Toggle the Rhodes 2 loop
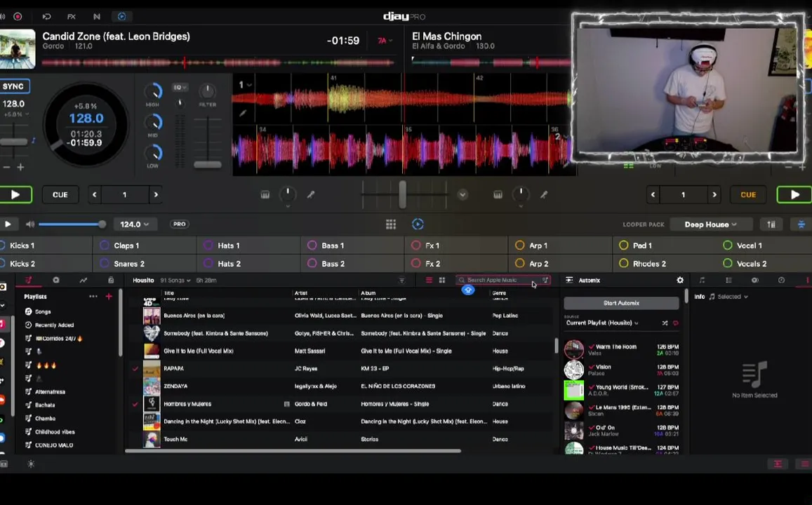 point(665,263)
